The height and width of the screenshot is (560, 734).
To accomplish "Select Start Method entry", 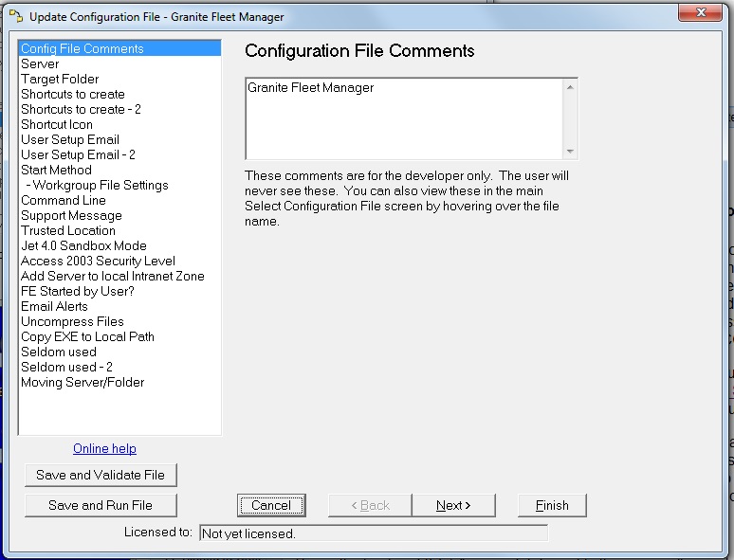I will pos(119,170).
